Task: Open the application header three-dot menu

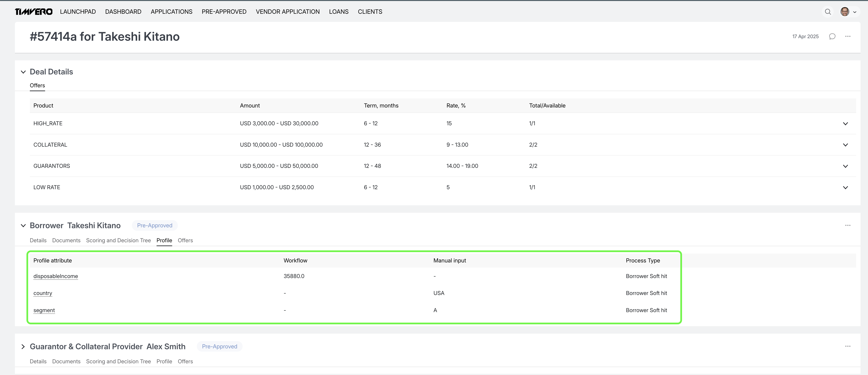Action: [x=847, y=36]
